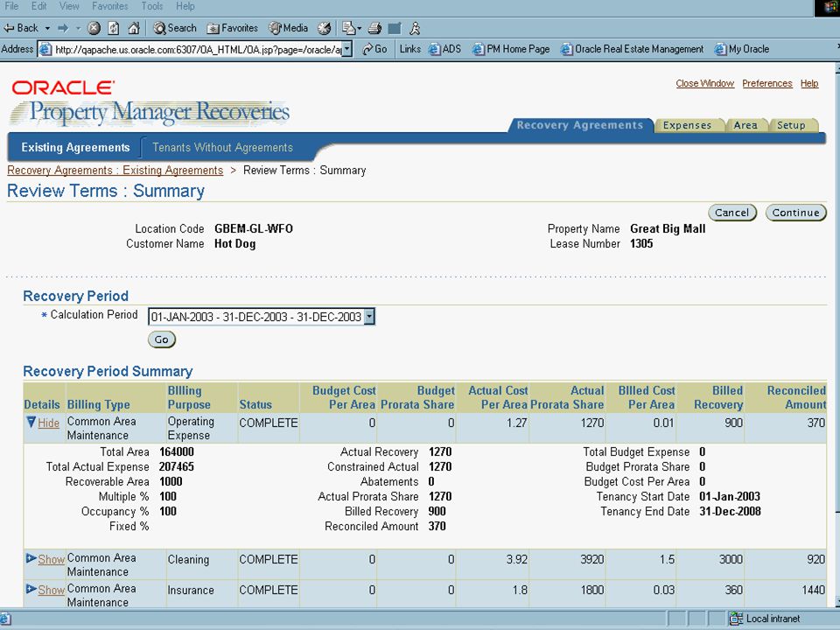Open the Favorites menu in menu bar
Viewport: 840px width, 630px height.
[x=110, y=6]
